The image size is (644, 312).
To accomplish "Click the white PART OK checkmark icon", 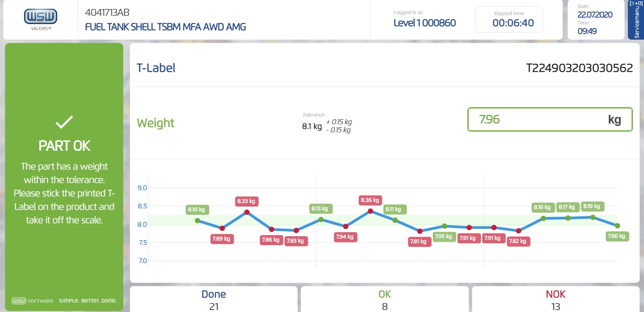I will click(x=64, y=122).
